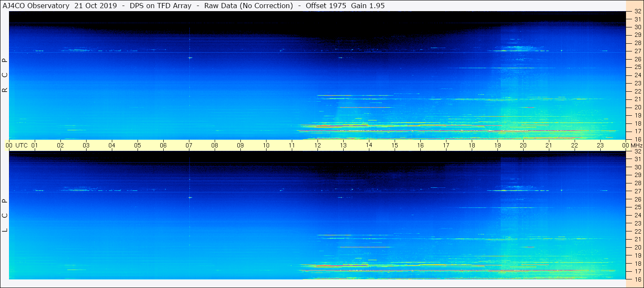Click 32 MHz label on upper scale
Screen dimensions: 644x288
[x=637, y=12]
